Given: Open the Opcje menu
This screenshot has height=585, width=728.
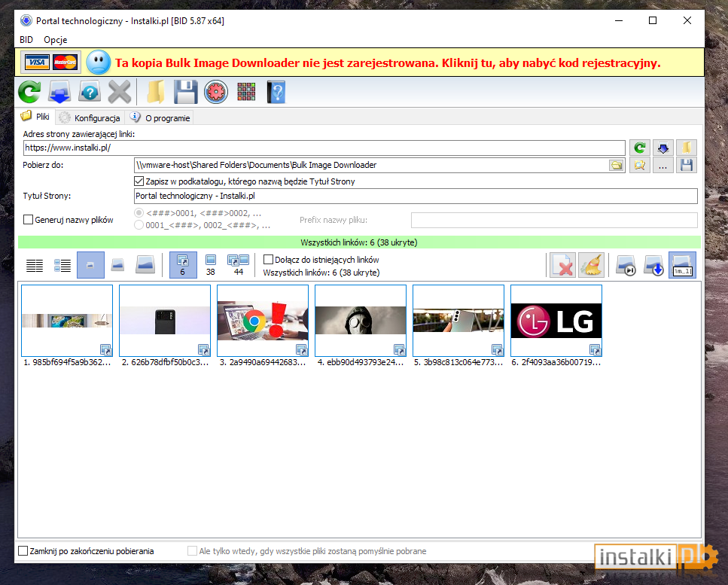Looking at the screenshot, I should coord(55,40).
